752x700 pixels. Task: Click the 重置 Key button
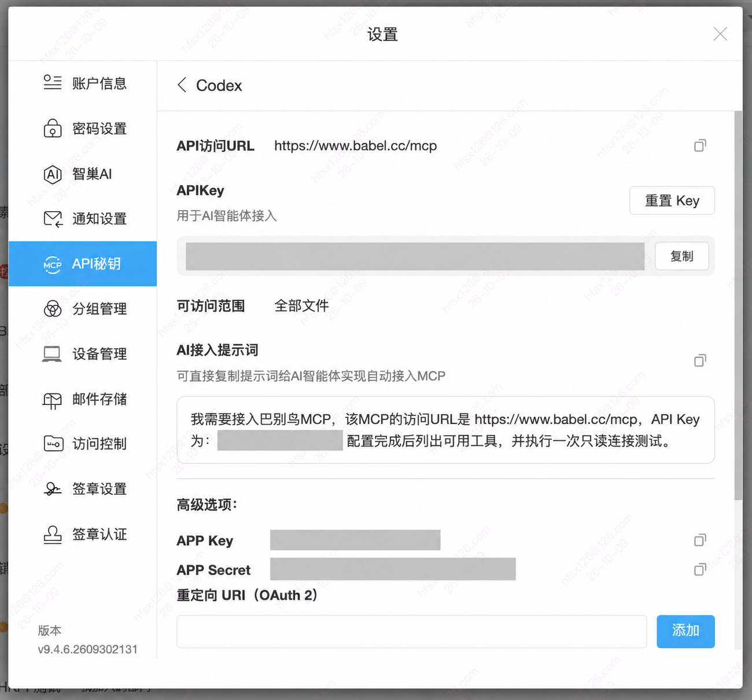coord(672,201)
